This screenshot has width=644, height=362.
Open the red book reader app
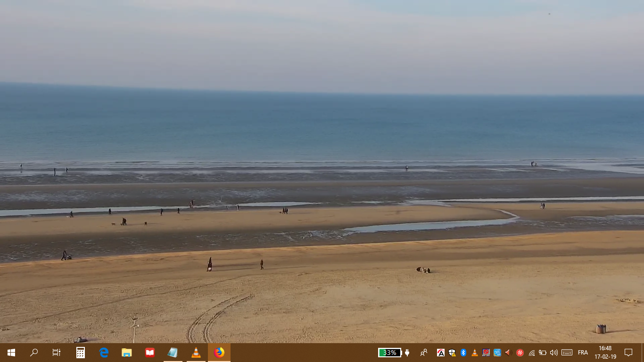pos(150,353)
